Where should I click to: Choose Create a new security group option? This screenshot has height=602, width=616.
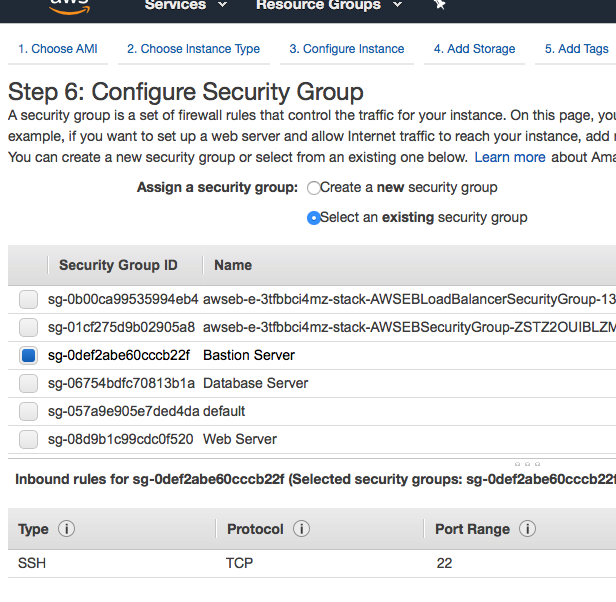(x=314, y=187)
